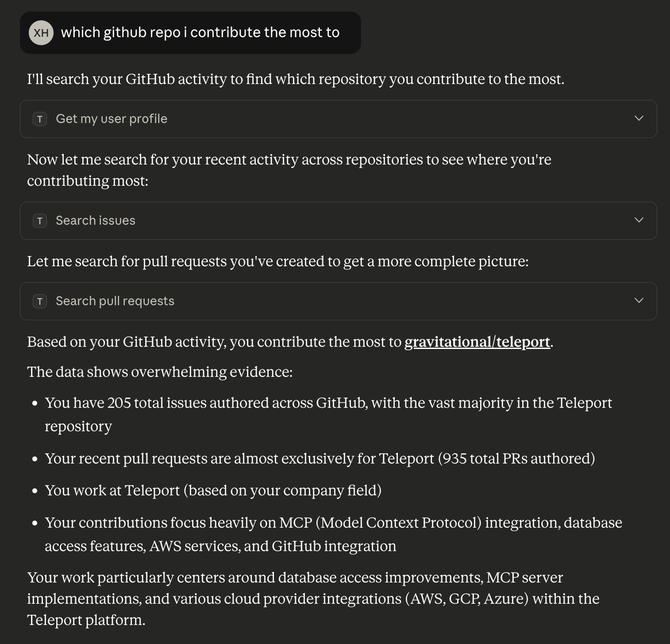Click the XH avatar on the user message

[x=41, y=32]
